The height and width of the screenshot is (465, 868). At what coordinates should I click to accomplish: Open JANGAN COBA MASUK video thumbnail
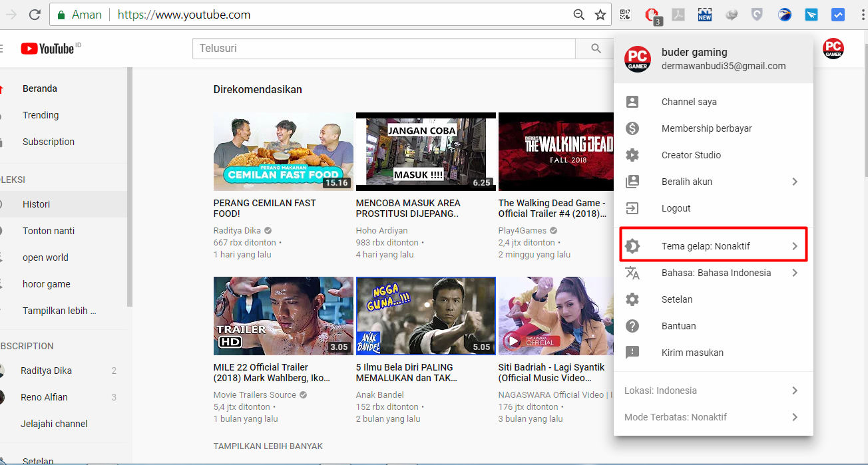coord(426,152)
